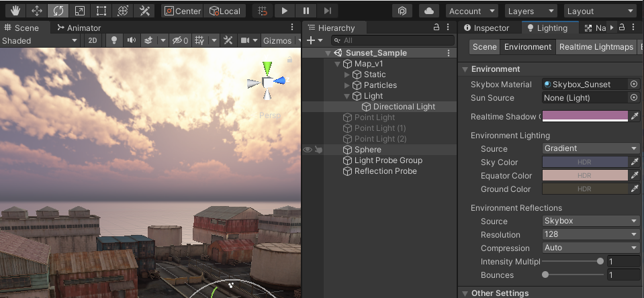Toggle hidden objects visibility in Scene
Viewport: 644px width, 298px height.
180,41
